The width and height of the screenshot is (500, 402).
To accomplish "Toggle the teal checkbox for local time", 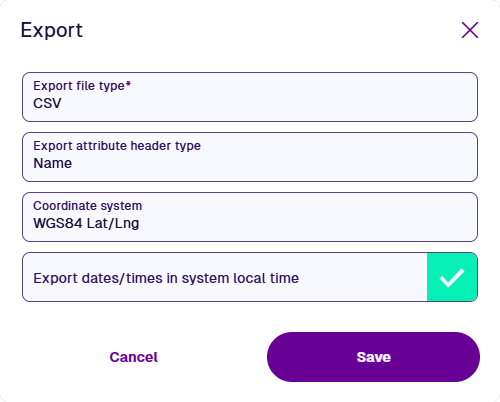I will point(452,277).
